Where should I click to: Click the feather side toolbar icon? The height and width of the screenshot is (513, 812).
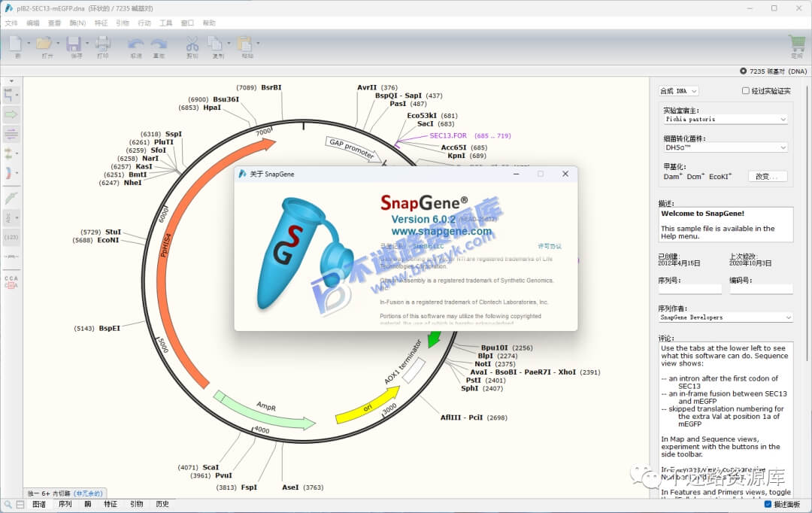click(x=11, y=198)
